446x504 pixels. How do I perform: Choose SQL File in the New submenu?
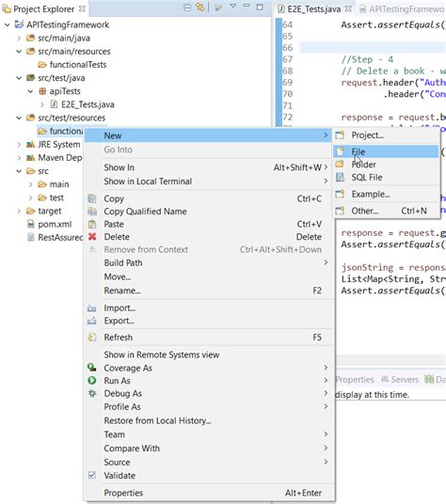click(386, 178)
